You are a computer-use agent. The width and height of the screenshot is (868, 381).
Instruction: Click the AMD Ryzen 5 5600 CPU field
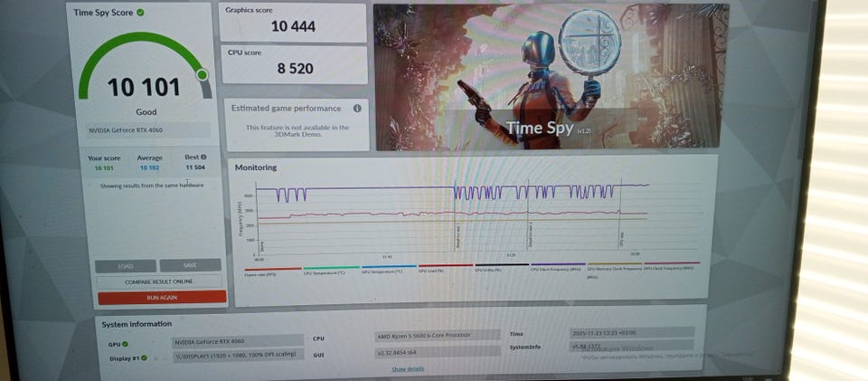point(438,336)
